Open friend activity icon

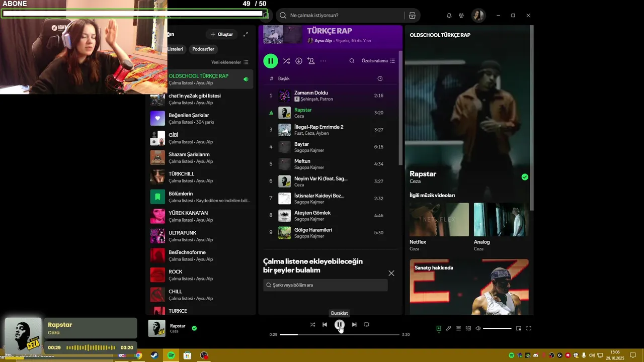461,16
